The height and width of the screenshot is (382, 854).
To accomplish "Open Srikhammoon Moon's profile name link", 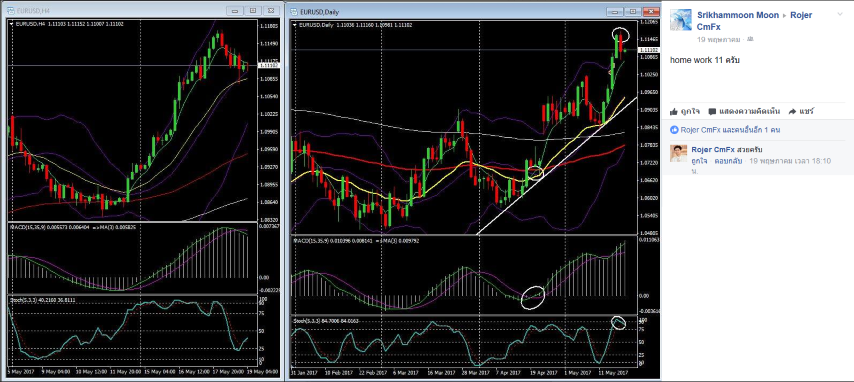I will 738,15.
